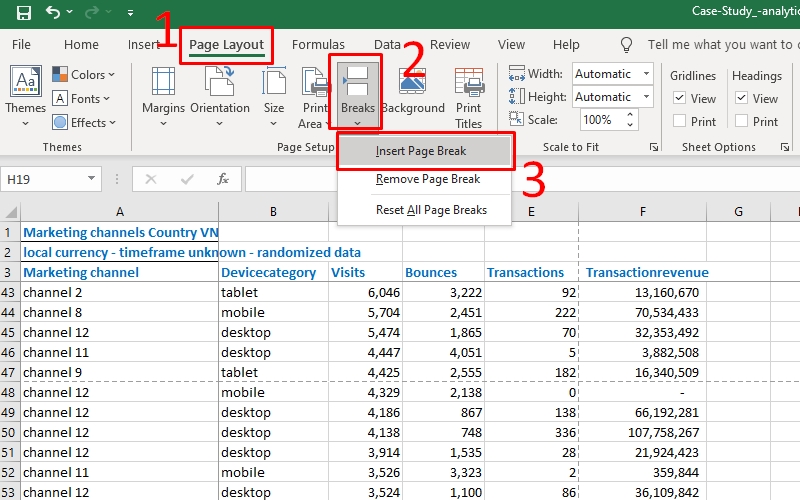Open the paper Size menu

pos(274,96)
